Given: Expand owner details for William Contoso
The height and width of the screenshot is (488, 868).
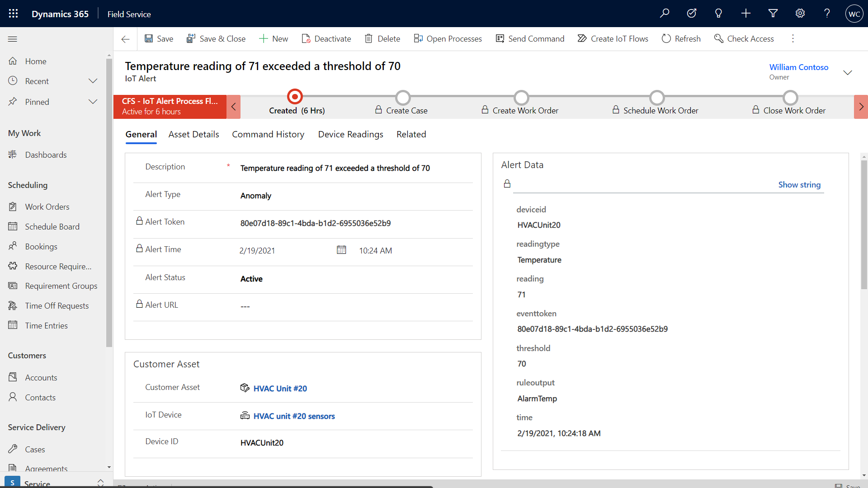Looking at the screenshot, I should point(848,71).
